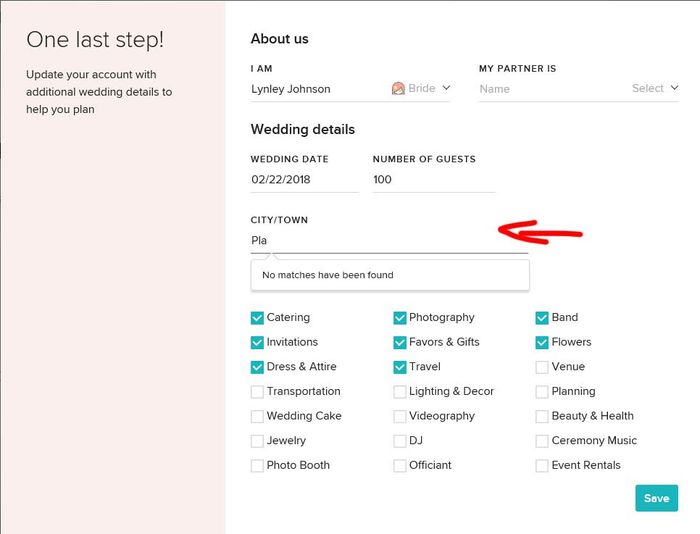Open the partner role Select dropdown

[x=655, y=88]
